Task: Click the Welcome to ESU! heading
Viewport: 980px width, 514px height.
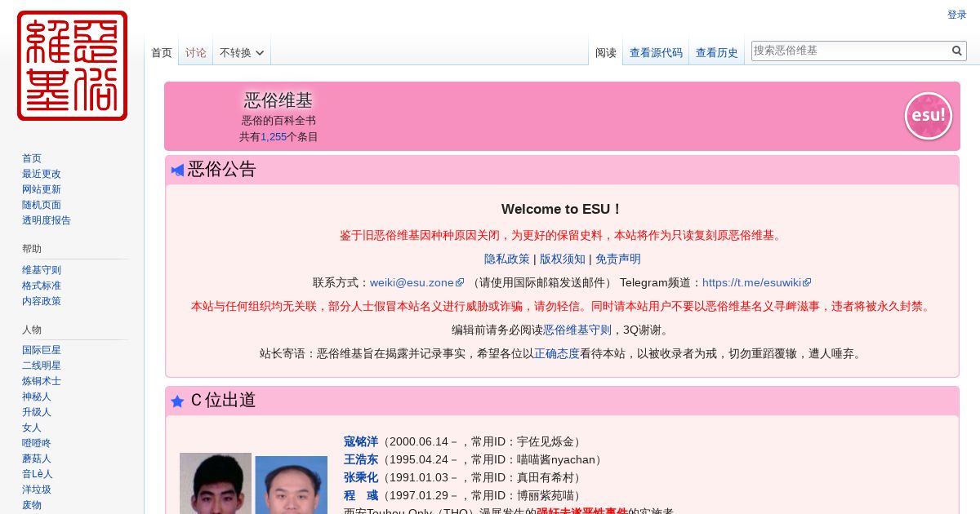Action: click(x=562, y=209)
